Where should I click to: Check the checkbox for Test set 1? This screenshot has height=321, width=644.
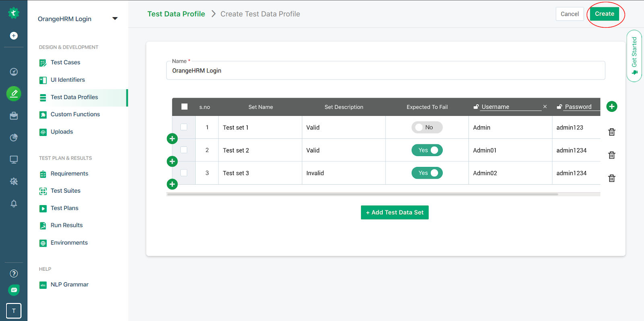(x=184, y=127)
